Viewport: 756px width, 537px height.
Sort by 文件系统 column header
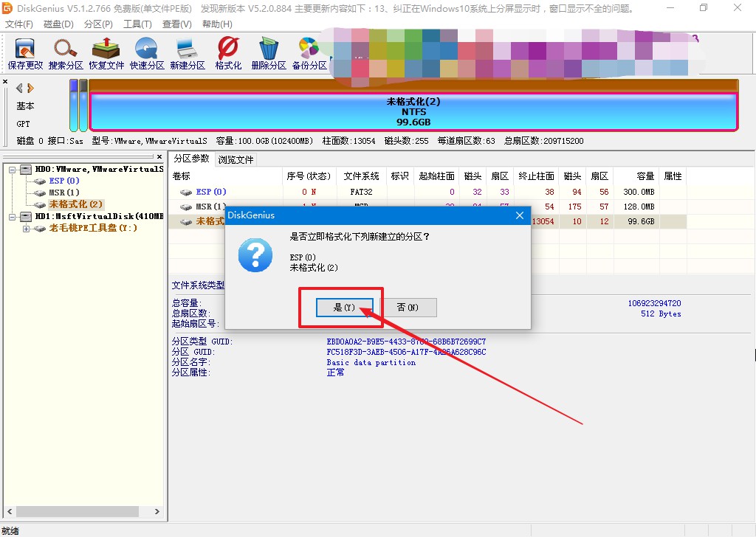362,176
